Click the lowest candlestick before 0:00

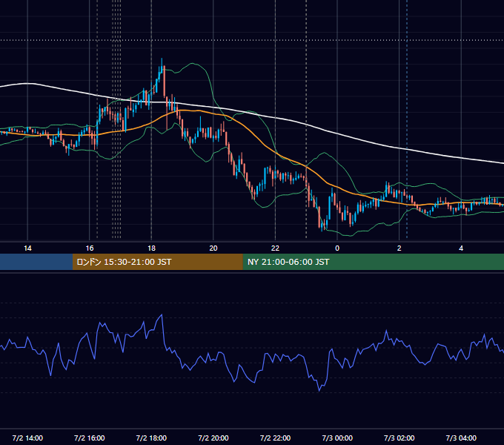(322, 228)
